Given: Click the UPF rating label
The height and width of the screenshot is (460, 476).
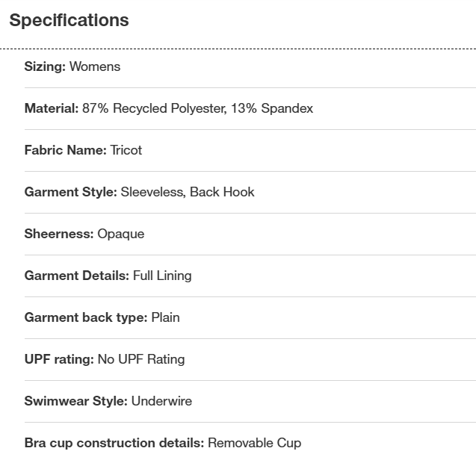Looking at the screenshot, I should click(59, 359).
